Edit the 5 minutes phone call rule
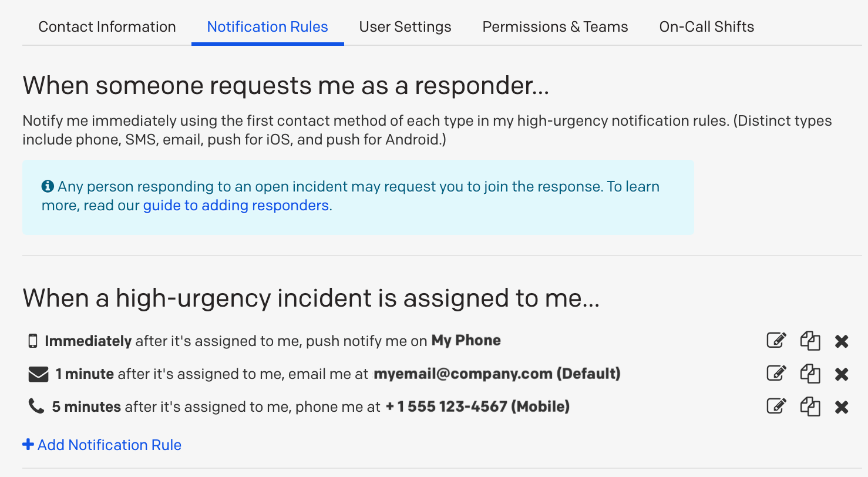 click(x=776, y=407)
